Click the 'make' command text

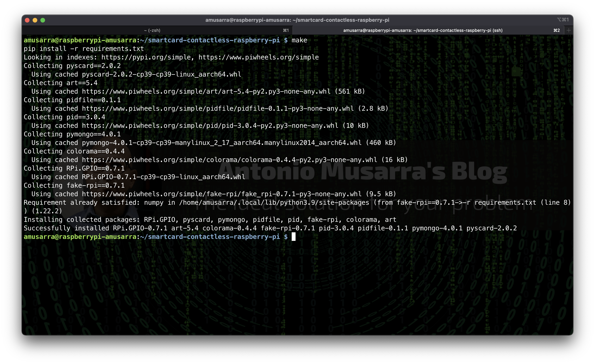299,40
